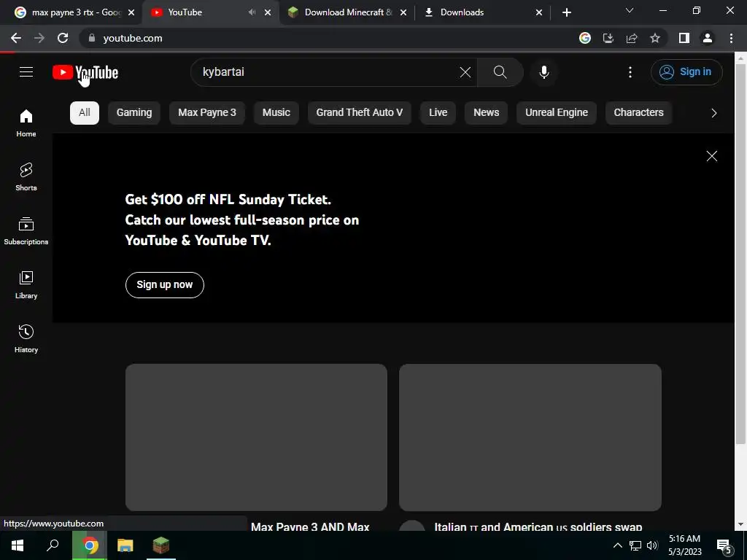Go back in browser
The height and width of the screenshot is (560, 747).
tap(16, 38)
